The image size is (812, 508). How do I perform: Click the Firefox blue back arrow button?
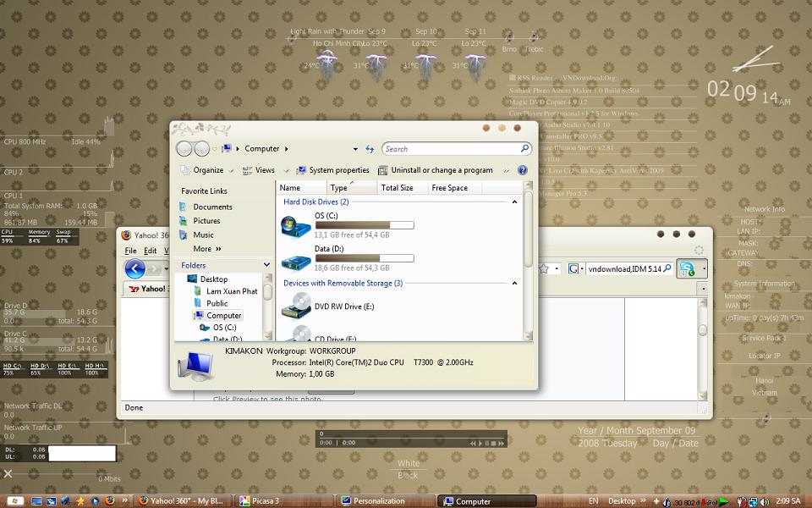pos(134,268)
